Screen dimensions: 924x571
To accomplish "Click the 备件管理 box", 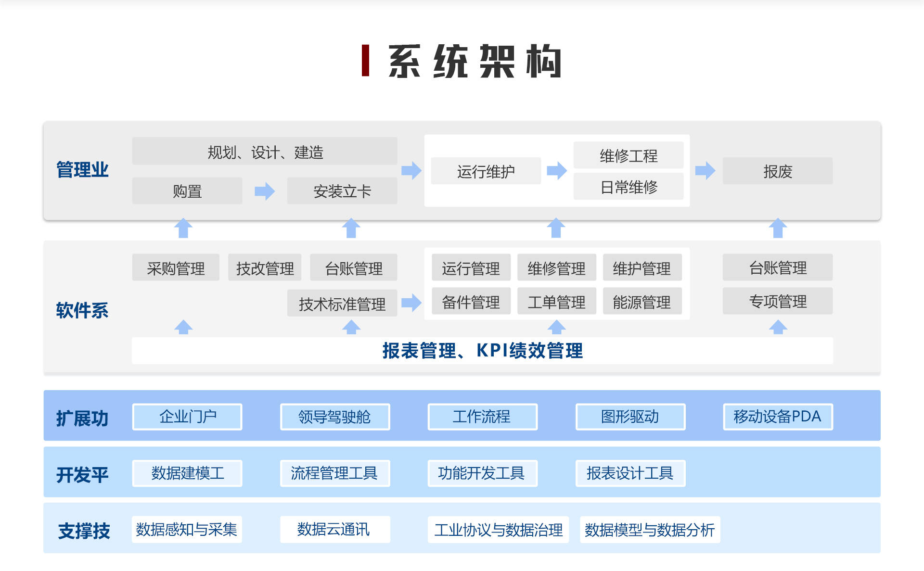I will click(x=471, y=301).
